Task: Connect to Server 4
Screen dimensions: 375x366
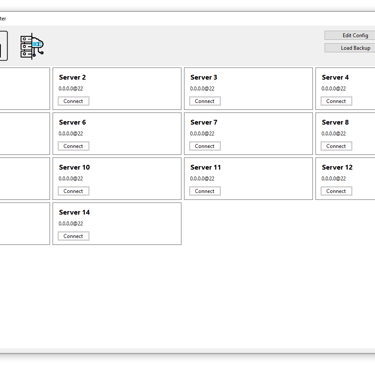Action: pos(336,101)
